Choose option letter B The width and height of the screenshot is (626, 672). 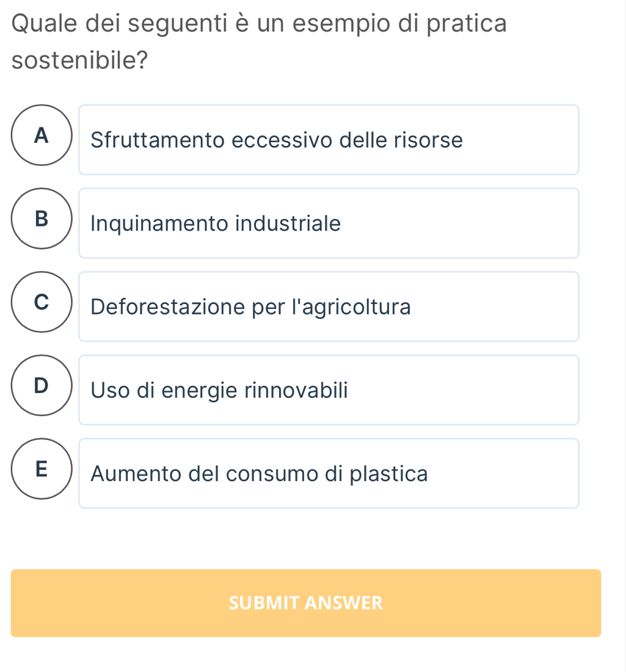tap(42, 219)
